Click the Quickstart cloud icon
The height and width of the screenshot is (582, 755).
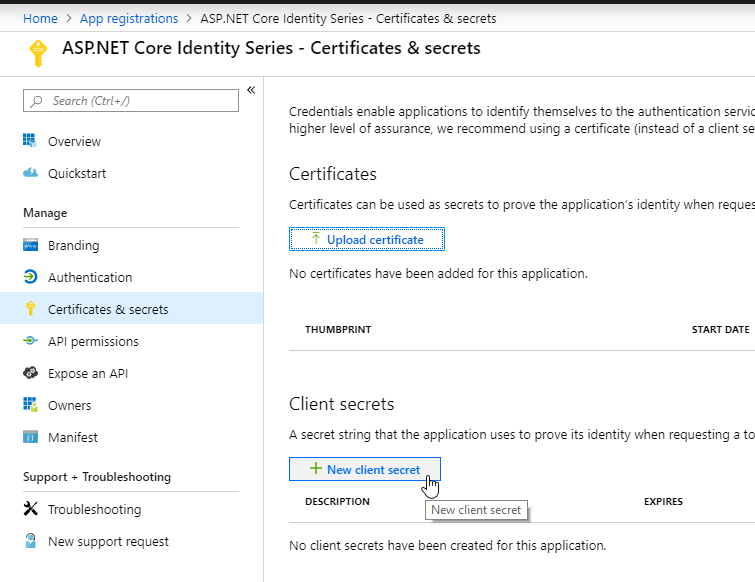click(x=30, y=173)
